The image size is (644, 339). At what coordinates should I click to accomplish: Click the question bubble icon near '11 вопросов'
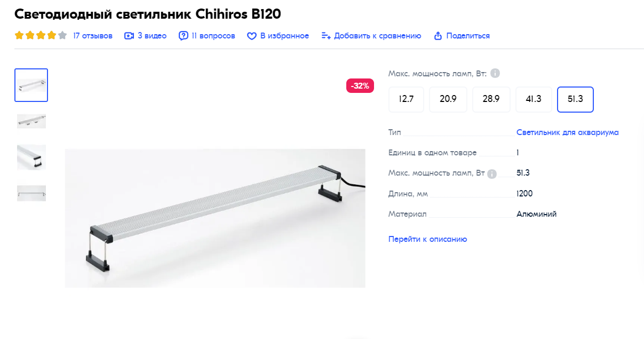click(x=184, y=36)
